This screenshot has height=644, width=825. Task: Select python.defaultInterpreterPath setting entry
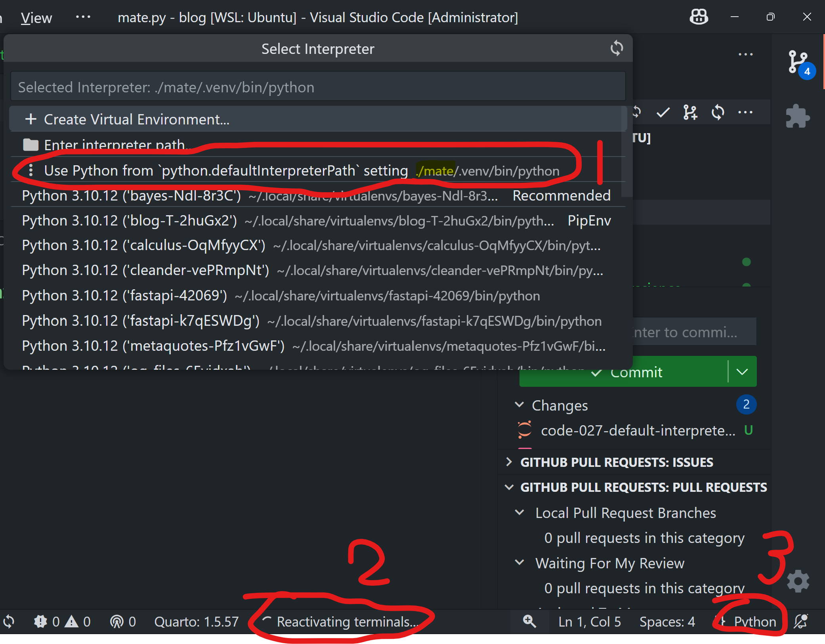(x=318, y=170)
